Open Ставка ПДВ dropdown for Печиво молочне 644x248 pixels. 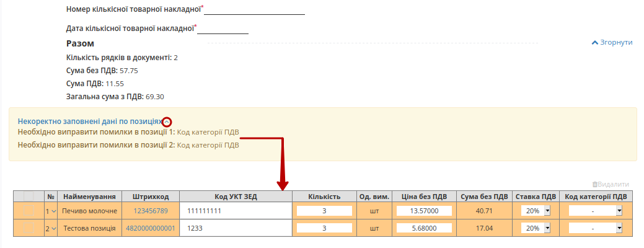tap(536, 211)
